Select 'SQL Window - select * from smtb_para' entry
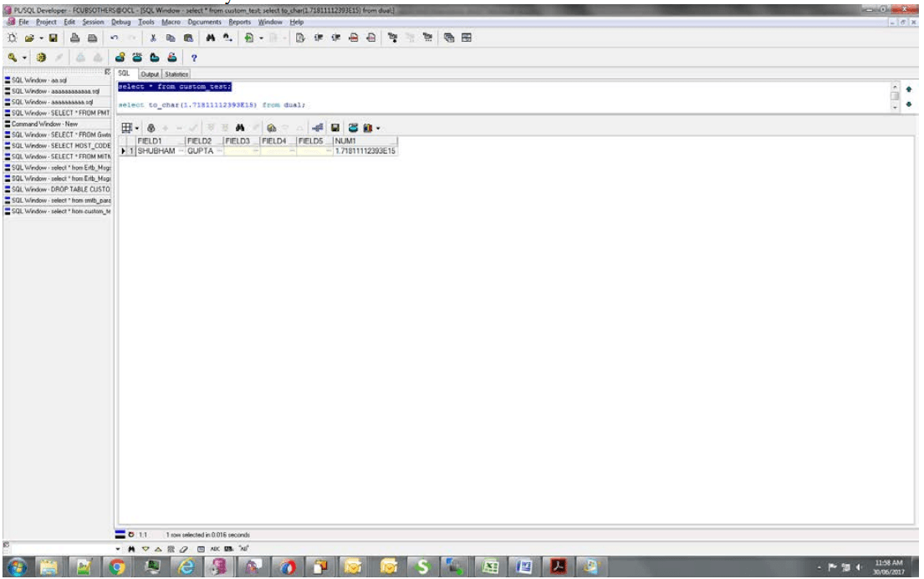The width and height of the screenshot is (924, 579). pos(57,201)
